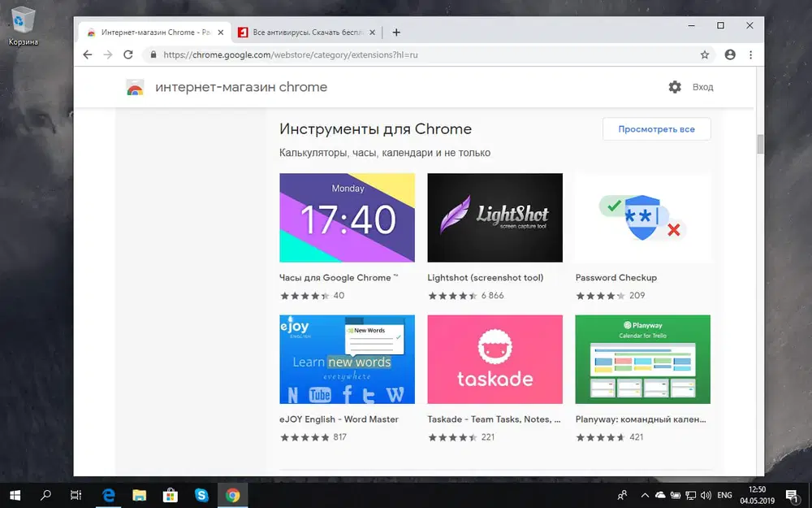The image size is (812, 508).
Task: Open a new tab with the plus button
Action: coord(396,33)
